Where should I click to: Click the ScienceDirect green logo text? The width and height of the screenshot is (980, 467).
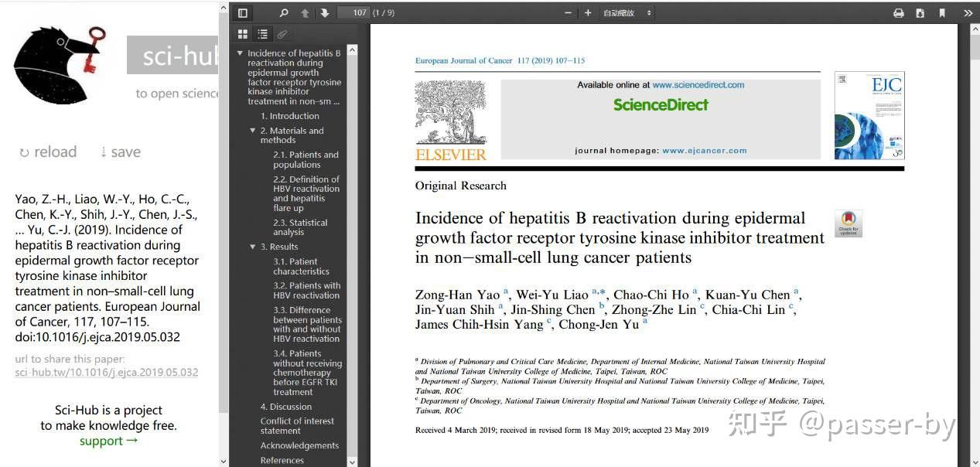coord(661,104)
